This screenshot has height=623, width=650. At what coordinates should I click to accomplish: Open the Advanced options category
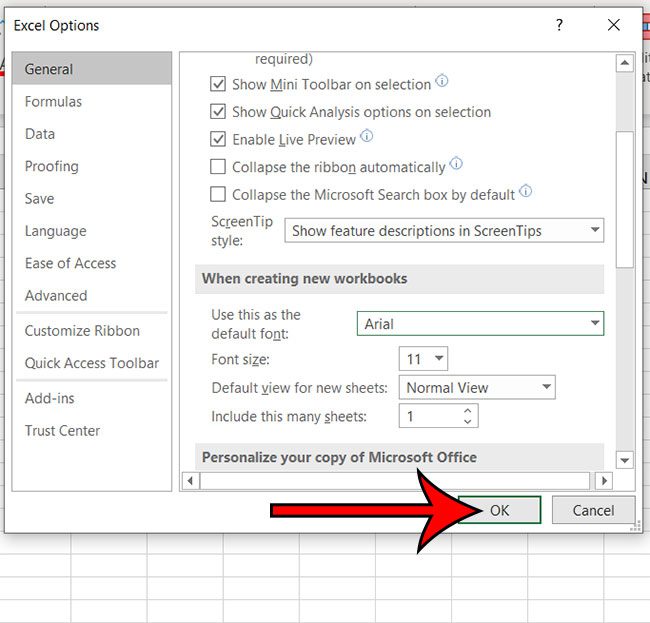(x=56, y=295)
